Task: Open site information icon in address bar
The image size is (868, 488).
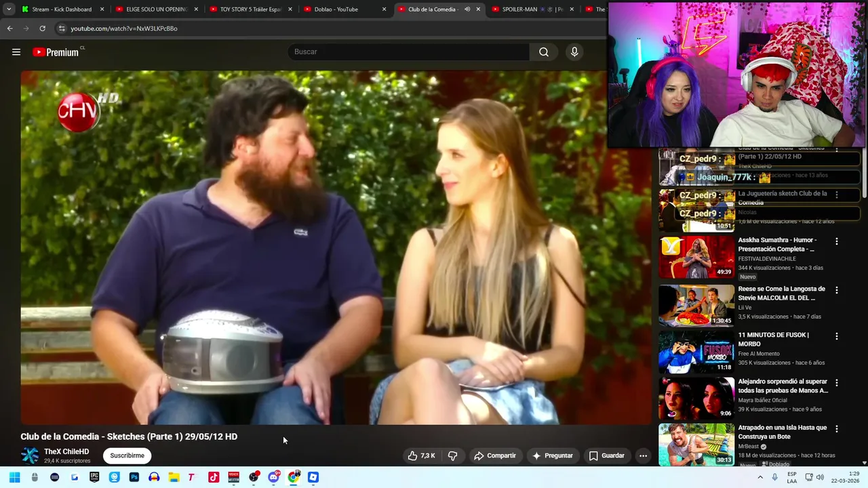Action: 62,28
